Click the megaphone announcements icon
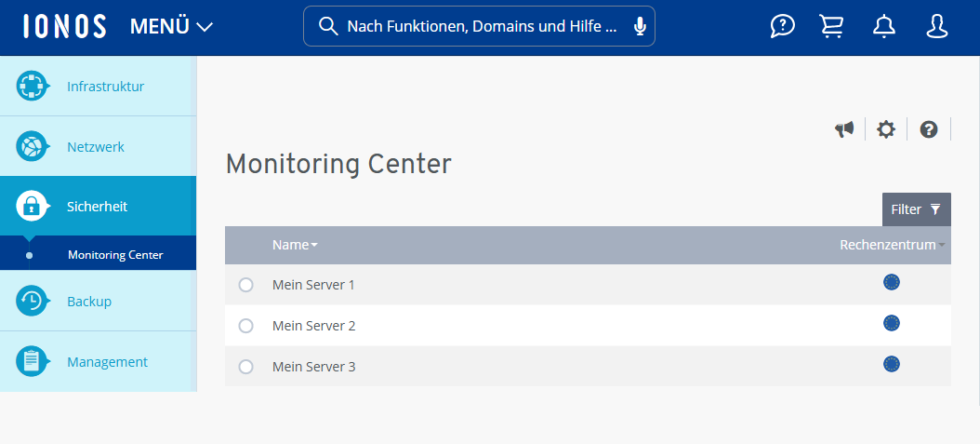This screenshot has height=444, width=980. point(844,129)
